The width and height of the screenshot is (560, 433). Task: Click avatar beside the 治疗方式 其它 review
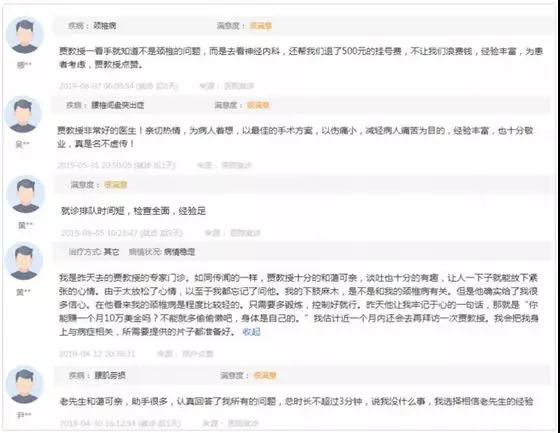pos(24,261)
